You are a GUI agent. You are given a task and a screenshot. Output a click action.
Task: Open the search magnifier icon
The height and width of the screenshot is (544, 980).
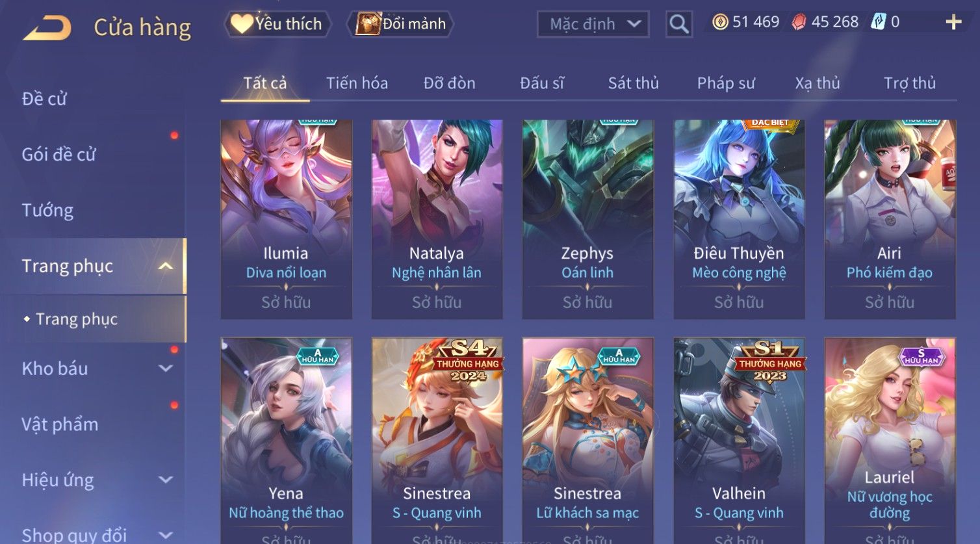click(679, 24)
